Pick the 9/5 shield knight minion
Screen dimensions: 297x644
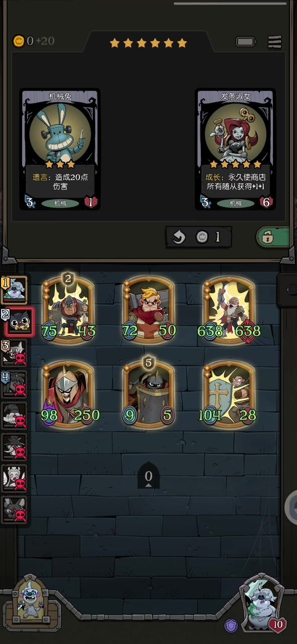coord(149,394)
